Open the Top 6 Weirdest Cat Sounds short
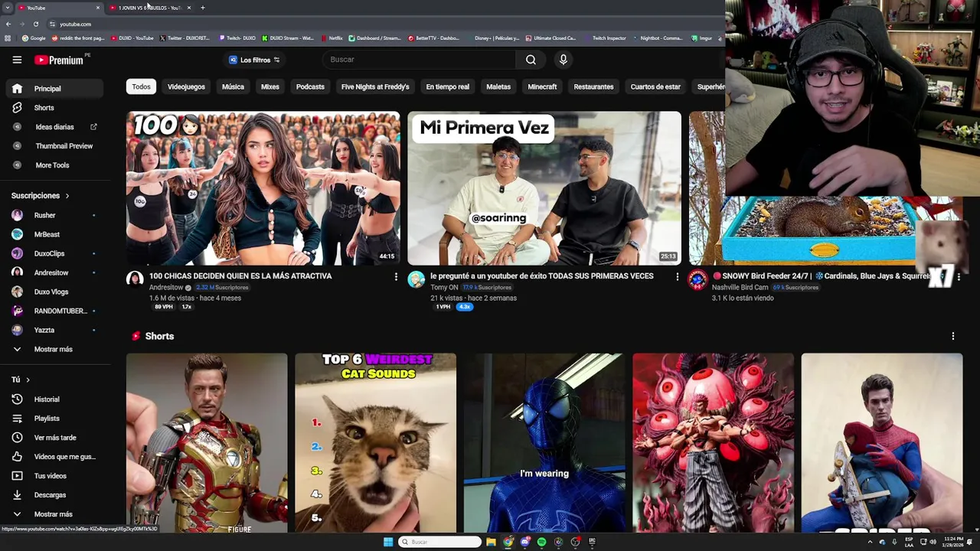The width and height of the screenshot is (980, 551). (x=375, y=442)
